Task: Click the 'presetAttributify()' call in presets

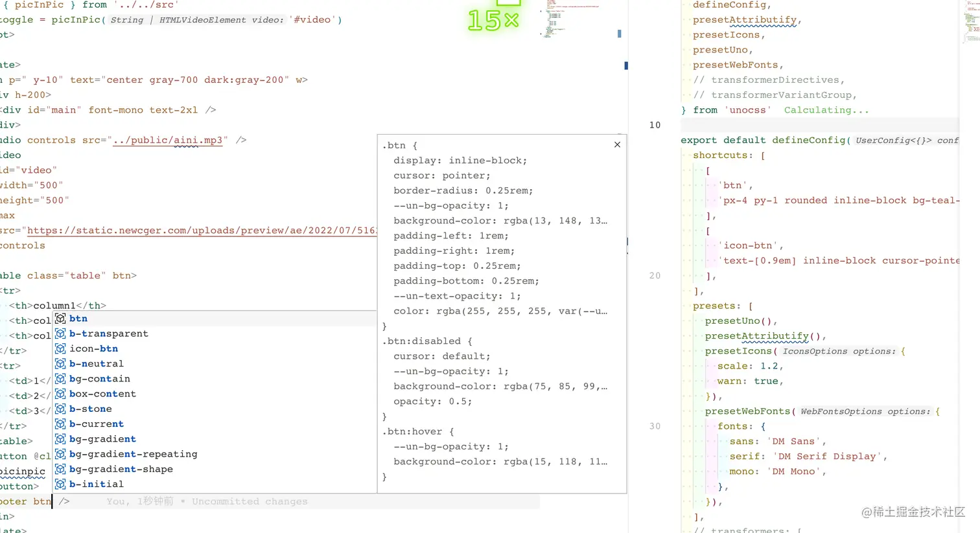Action: click(x=763, y=336)
